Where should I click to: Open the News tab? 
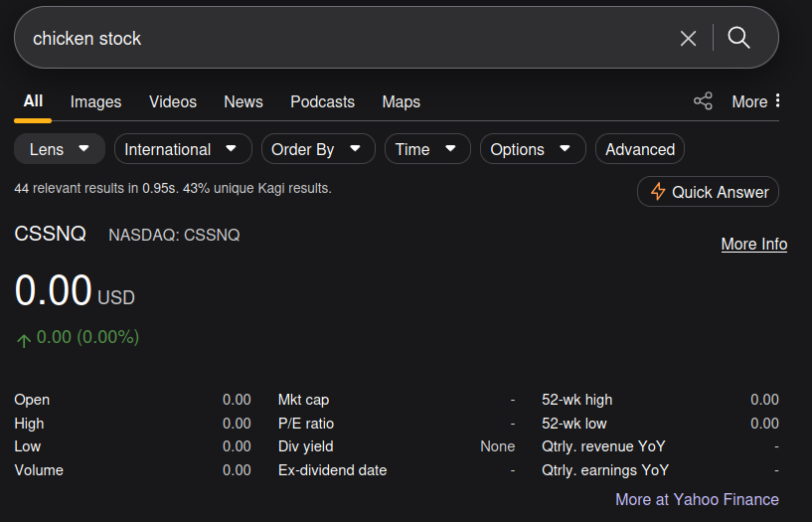pyautogui.click(x=244, y=101)
